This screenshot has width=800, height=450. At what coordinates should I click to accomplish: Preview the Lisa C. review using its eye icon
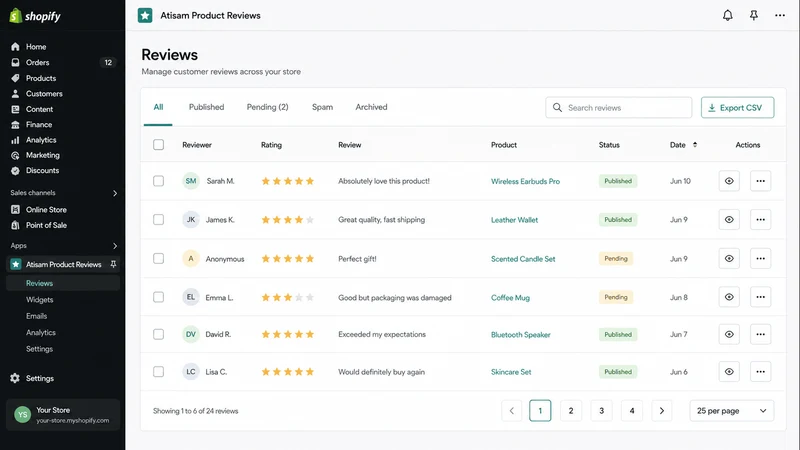coord(729,371)
